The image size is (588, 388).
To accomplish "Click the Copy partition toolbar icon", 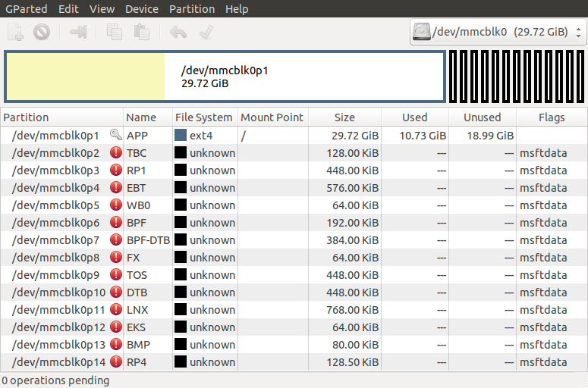I will [115, 32].
